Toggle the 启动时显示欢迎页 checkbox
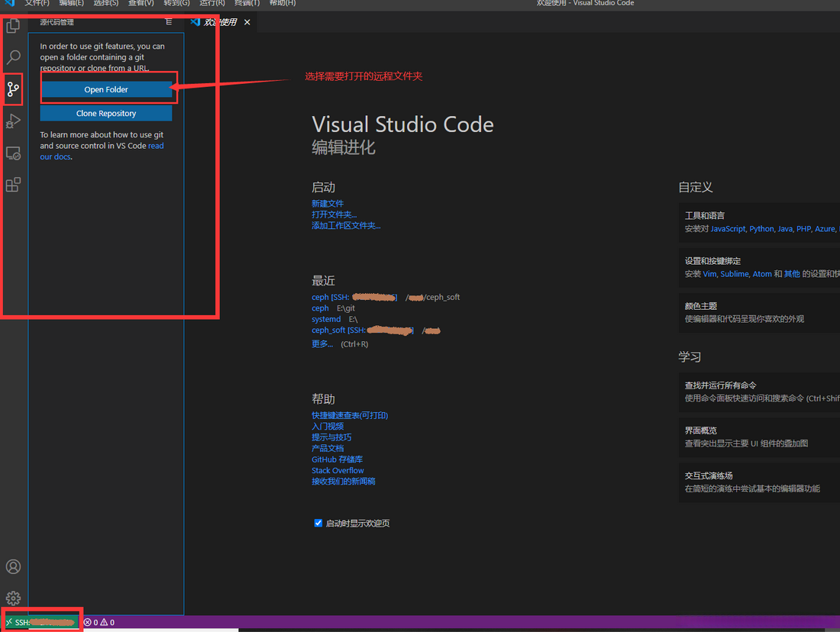Viewport: 840px width, 635px height. click(x=318, y=523)
